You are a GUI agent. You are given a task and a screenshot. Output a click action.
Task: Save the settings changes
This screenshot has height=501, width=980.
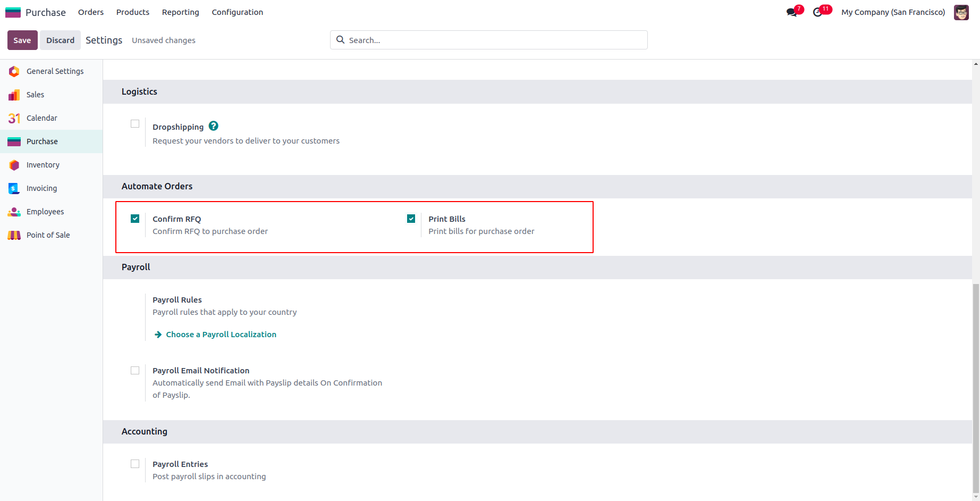(x=22, y=40)
